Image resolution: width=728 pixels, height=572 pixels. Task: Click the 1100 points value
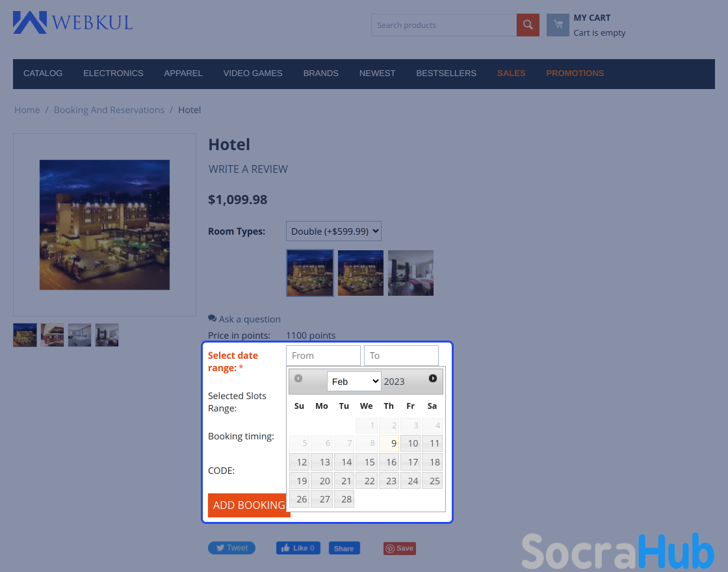pos(311,335)
